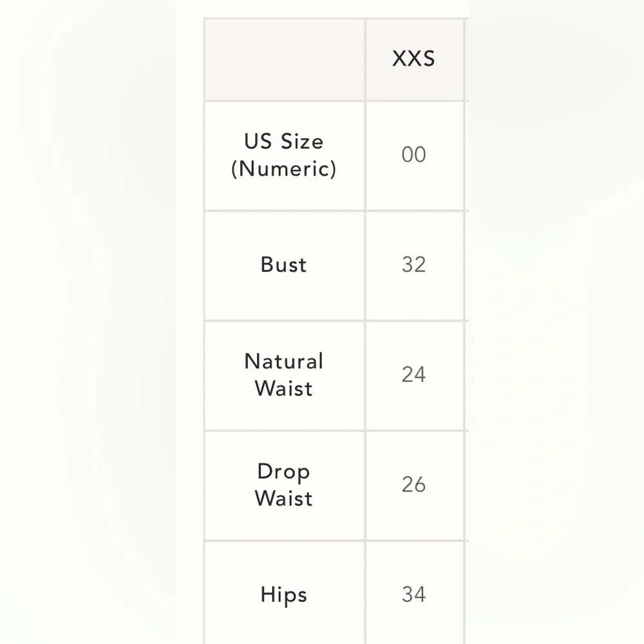
Task: Select the Bust value 32
Action: click(413, 265)
